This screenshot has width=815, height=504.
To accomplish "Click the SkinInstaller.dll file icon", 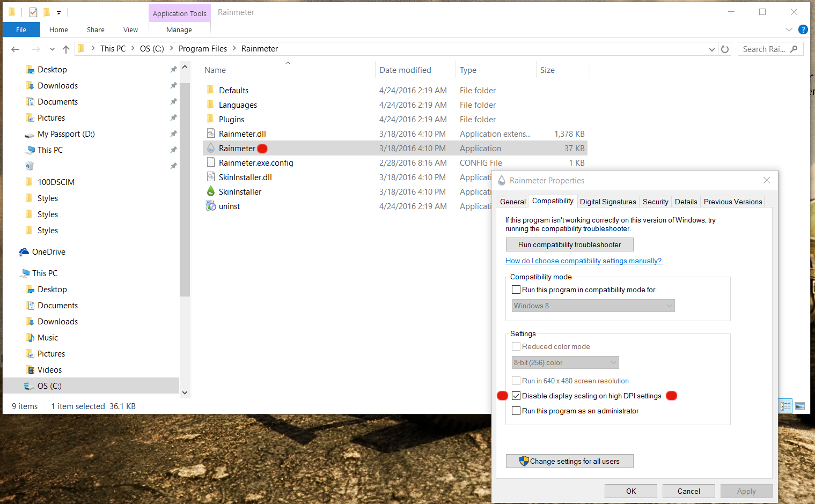I will click(x=211, y=177).
